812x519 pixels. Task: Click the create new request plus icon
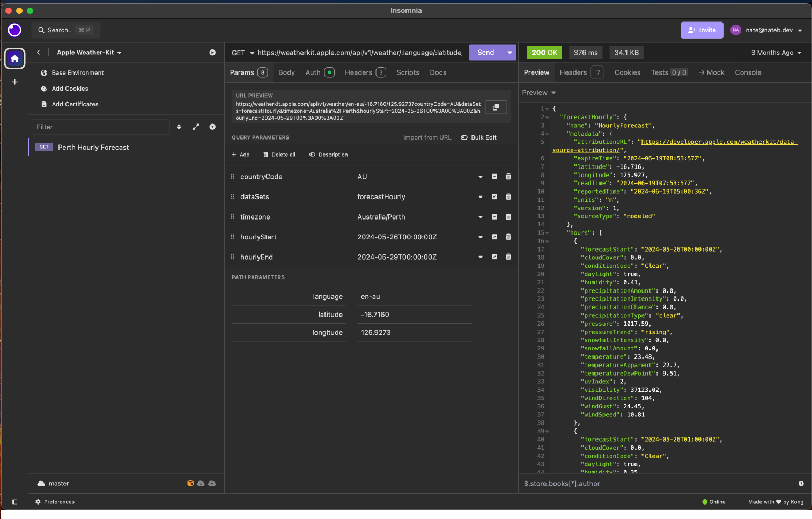point(212,127)
